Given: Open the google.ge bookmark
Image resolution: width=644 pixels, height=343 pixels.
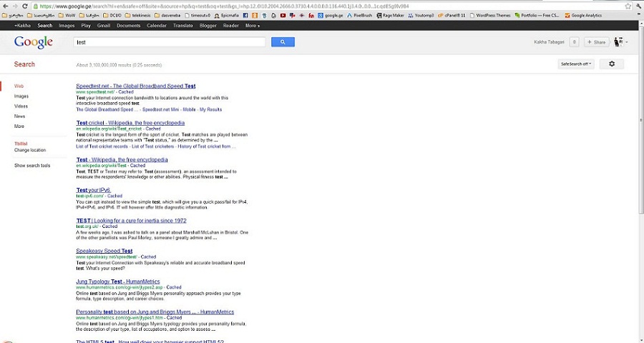Looking at the screenshot, I should pos(331,16).
